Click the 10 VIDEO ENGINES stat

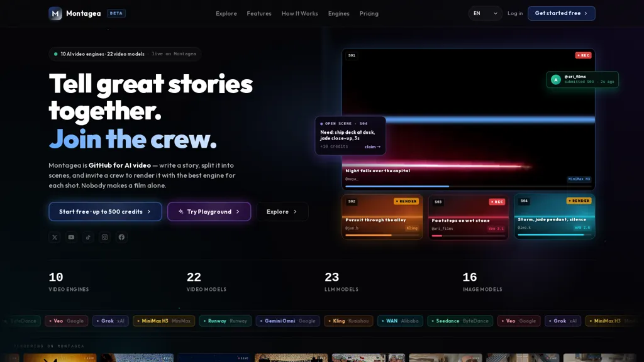click(x=69, y=282)
